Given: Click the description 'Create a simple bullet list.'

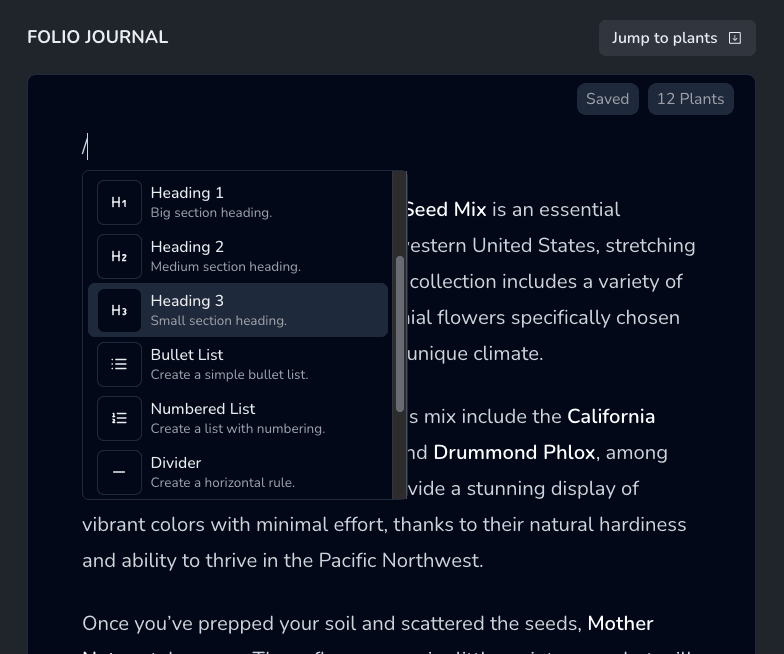Looking at the screenshot, I should (230, 375).
